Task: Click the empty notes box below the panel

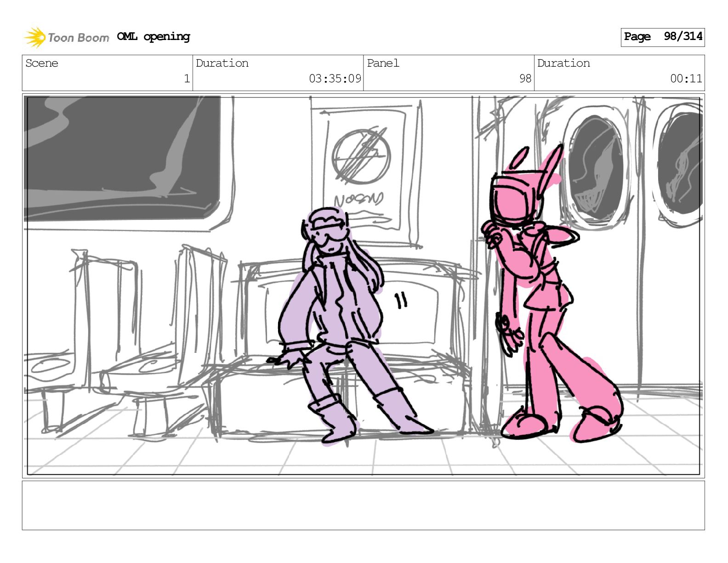Action: (363, 505)
